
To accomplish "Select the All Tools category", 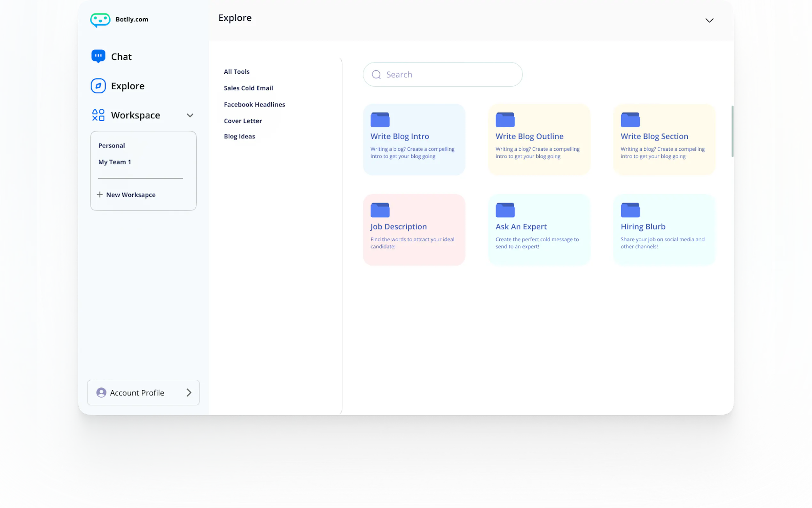I will click(237, 72).
